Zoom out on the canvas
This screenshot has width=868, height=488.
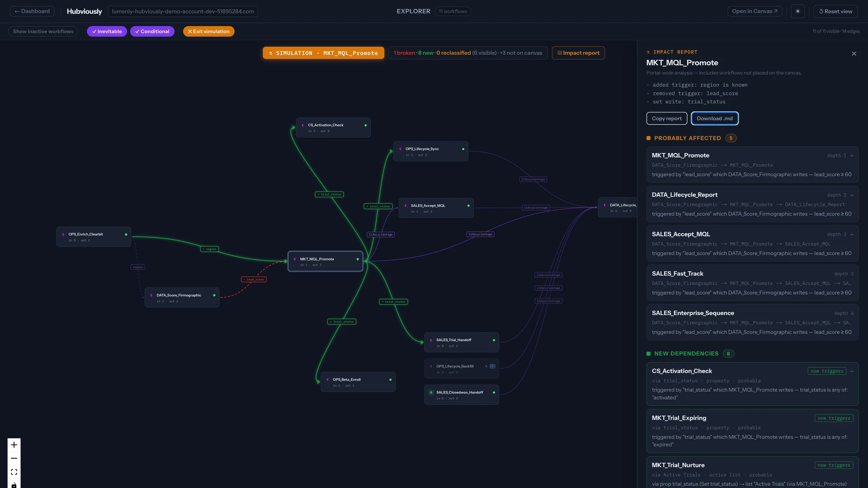pyautogui.click(x=14, y=458)
